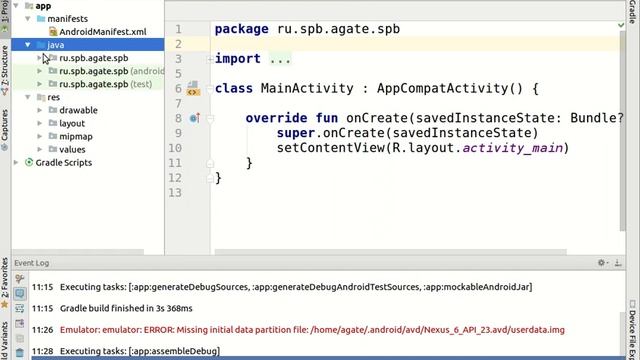Click the green inspection checkmark indicator
Viewport: 640px width, 360px height.
tap(621, 25)
